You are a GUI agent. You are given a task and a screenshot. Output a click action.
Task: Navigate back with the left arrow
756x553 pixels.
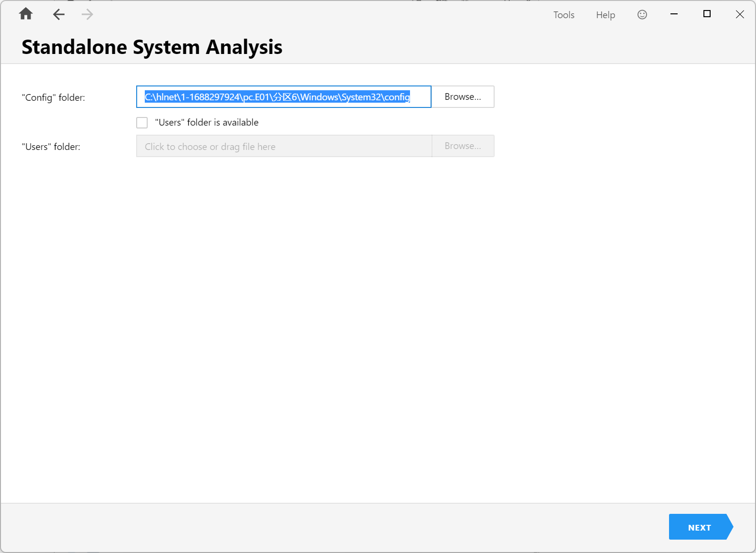(59, 15)
